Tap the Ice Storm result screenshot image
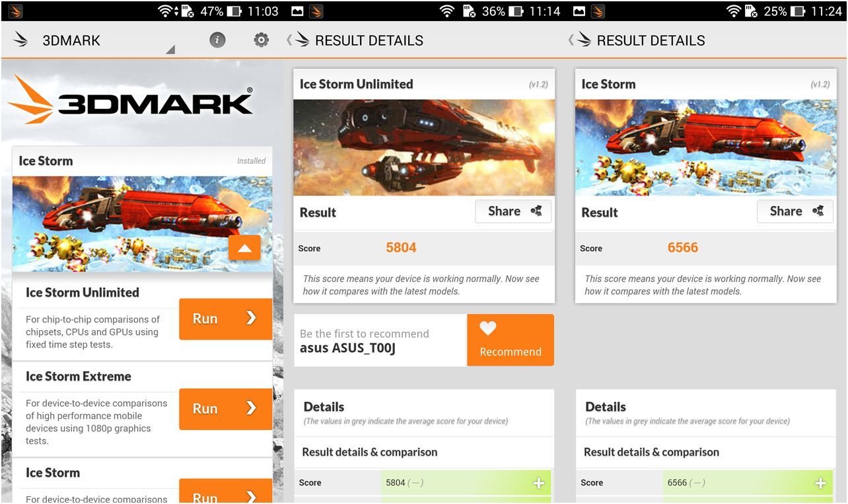 tap(706, 147)
